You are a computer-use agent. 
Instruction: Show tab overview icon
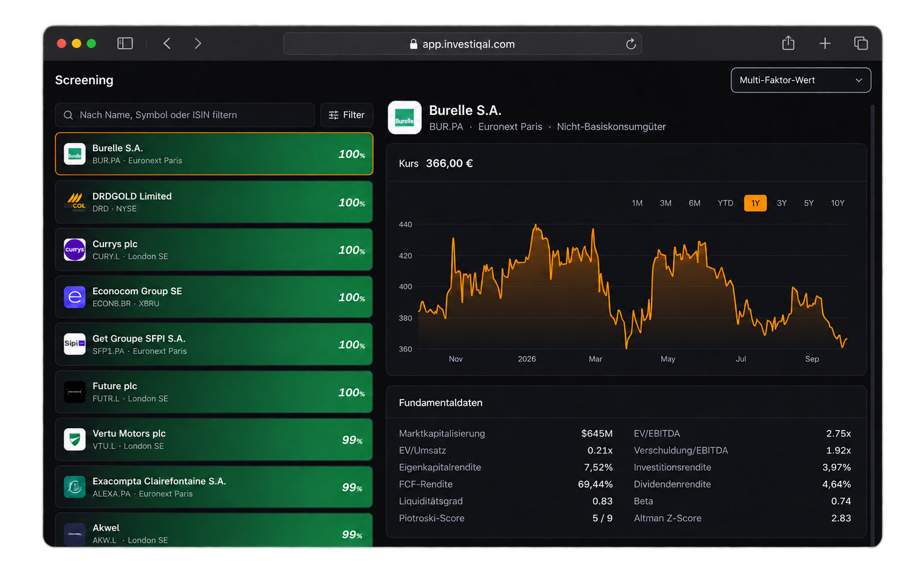[x=861, y=44]
